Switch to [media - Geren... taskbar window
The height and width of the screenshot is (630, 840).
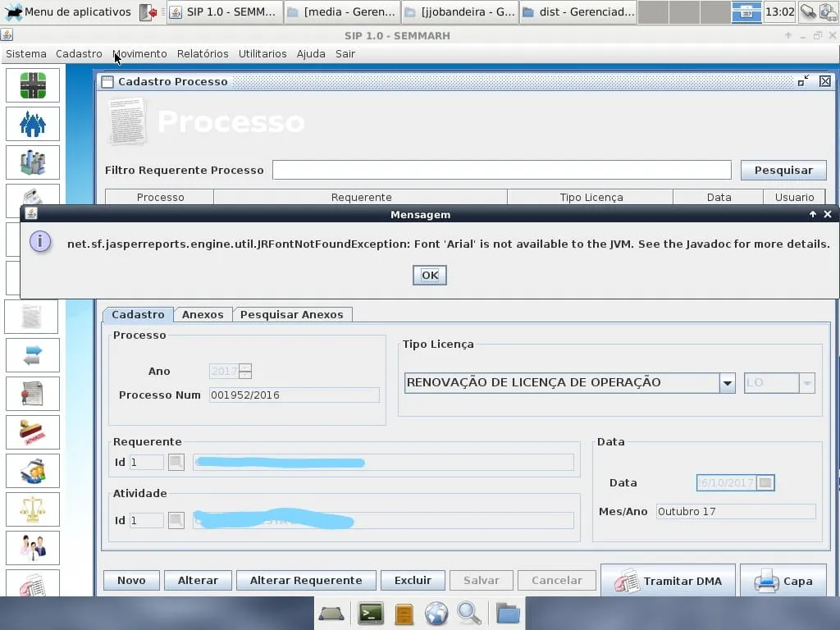coord(342,11)
